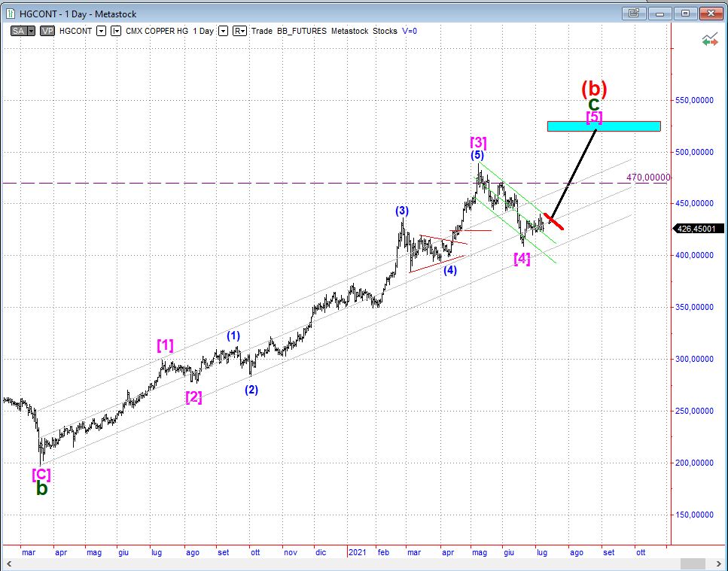This screenshot has height=571, width=728.
Task: Open the R dropdown
Action: point(239,31)
